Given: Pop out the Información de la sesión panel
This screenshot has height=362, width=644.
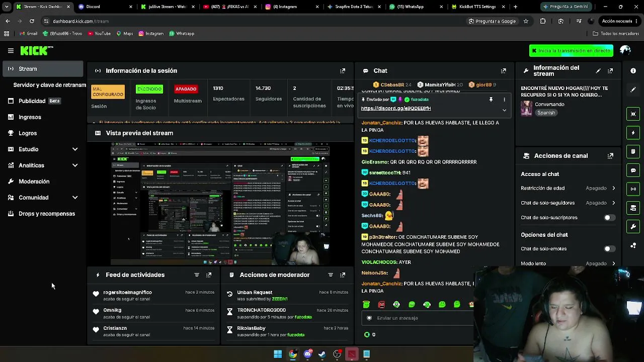Looking at the screenshot, I should click(x=343, y=71).
